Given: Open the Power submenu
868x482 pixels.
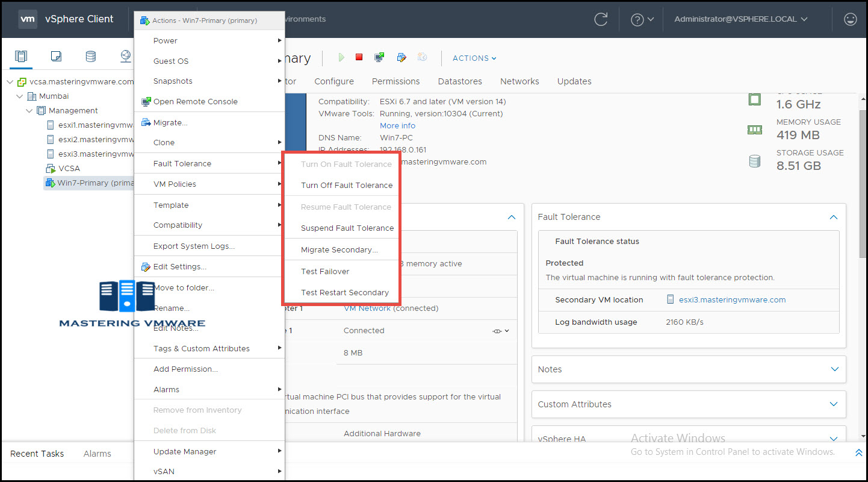Looking at the screenshot, I should click(x=209, y=41).
